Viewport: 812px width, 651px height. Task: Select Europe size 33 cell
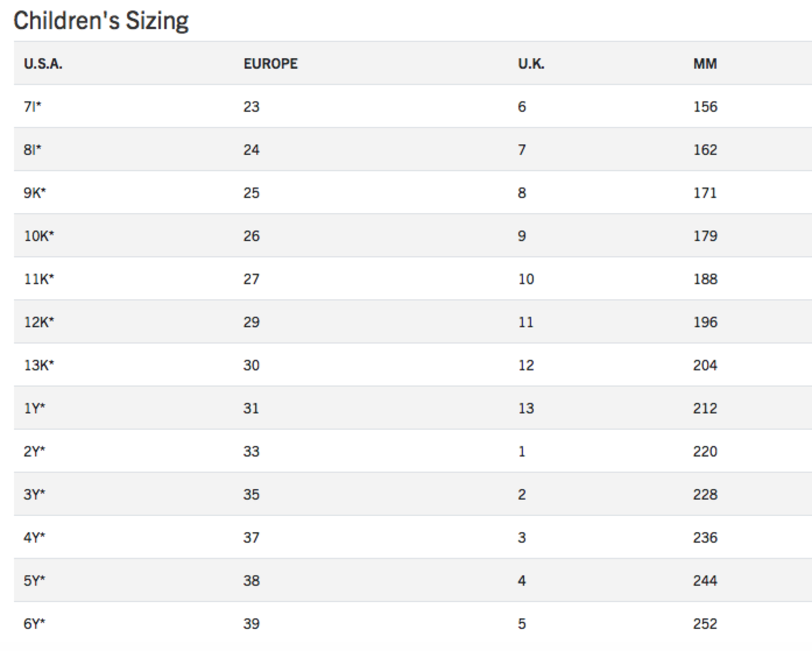click(x=251, y=451)
